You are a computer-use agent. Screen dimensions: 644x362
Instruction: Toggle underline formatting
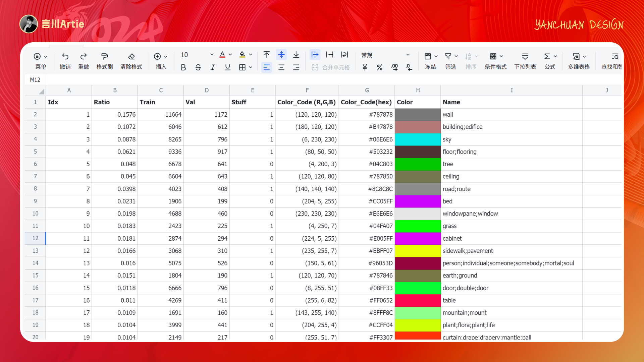[227, 67]
